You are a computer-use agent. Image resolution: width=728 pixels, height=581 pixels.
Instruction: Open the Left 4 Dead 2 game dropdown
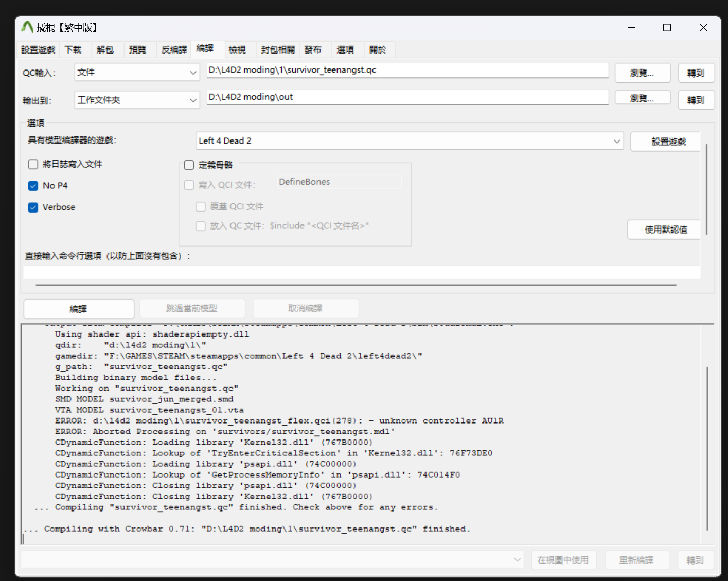click(410, 141)
